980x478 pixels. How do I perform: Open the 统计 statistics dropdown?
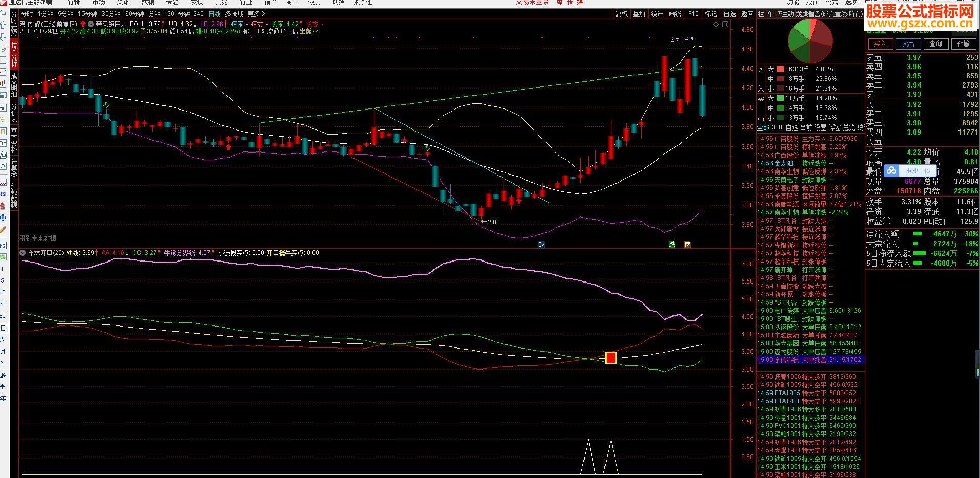click(657, 14)
